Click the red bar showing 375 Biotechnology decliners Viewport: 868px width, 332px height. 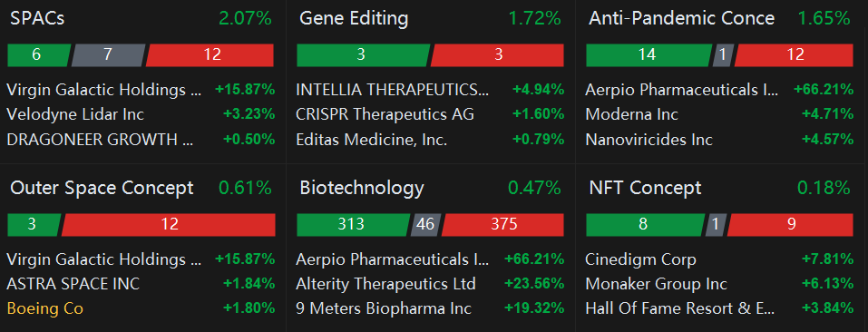click(x=502, y=224)
